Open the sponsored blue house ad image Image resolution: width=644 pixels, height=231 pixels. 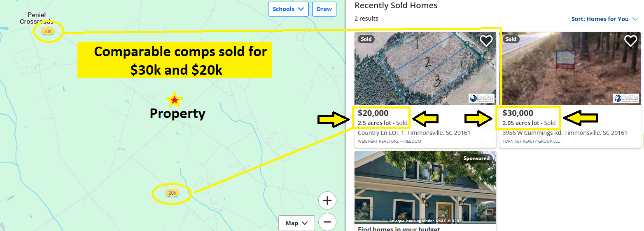[425, 187]
